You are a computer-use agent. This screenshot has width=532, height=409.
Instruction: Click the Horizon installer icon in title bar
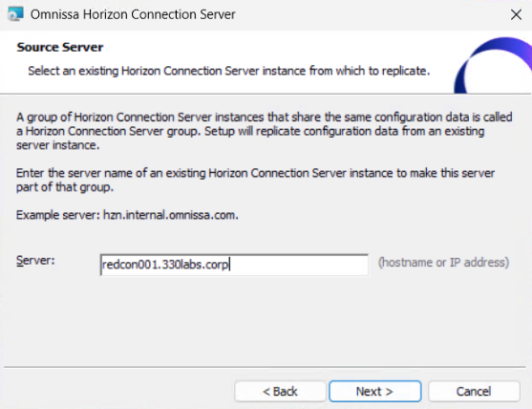15,14
